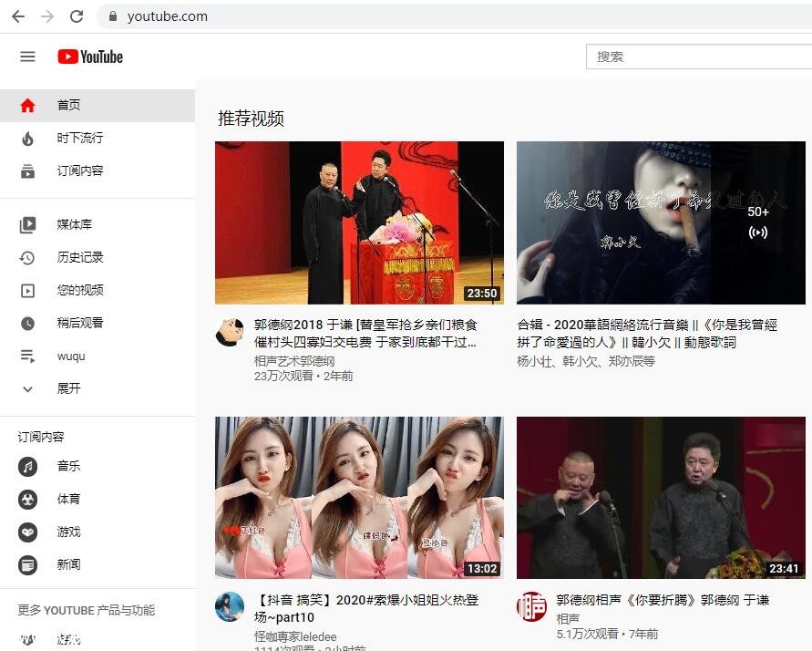Open the Subscriptions icon in sidebar
The width and height of the screenshot is (812, 651).
(x=27, y=171)
